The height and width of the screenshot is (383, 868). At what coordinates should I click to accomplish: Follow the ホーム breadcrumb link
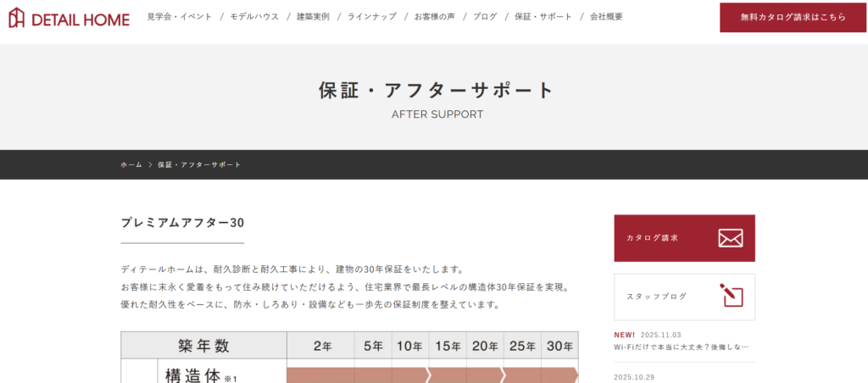click(131, 164)
